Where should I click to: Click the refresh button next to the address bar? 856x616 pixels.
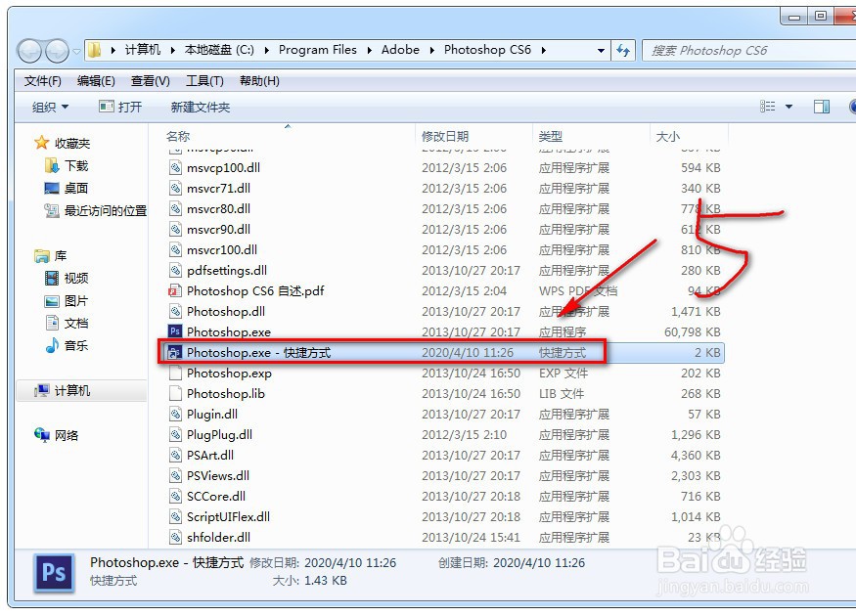point(623,51)
